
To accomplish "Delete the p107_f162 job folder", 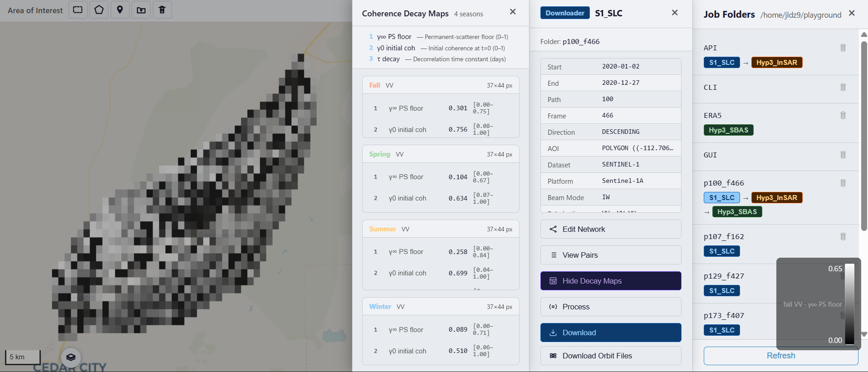I will tap(843, 237).
